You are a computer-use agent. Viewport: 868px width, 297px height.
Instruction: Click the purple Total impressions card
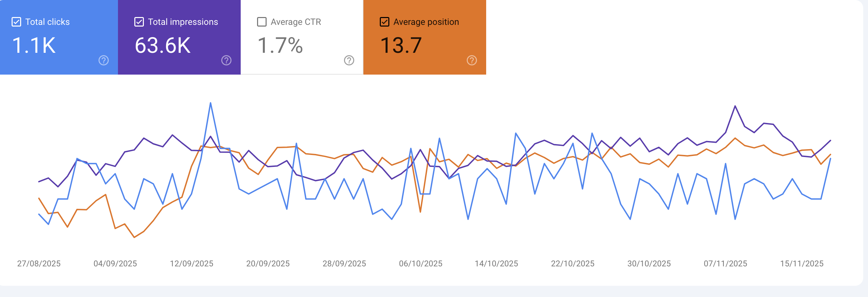pos(179,37)
